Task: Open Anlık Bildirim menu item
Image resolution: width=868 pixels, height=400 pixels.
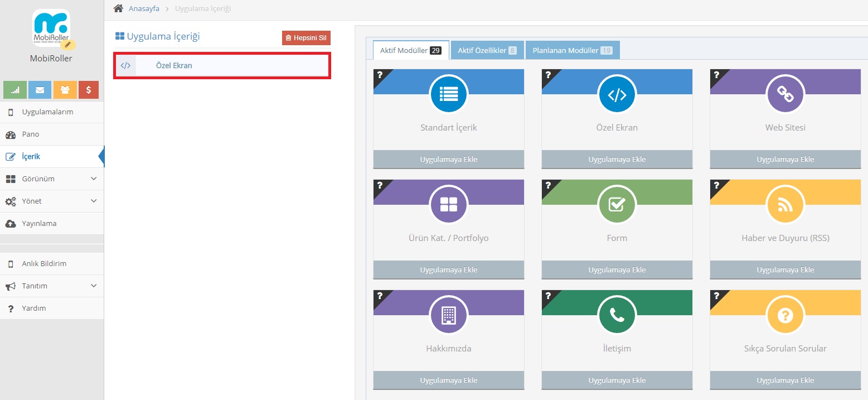Action: coord(52,264)
